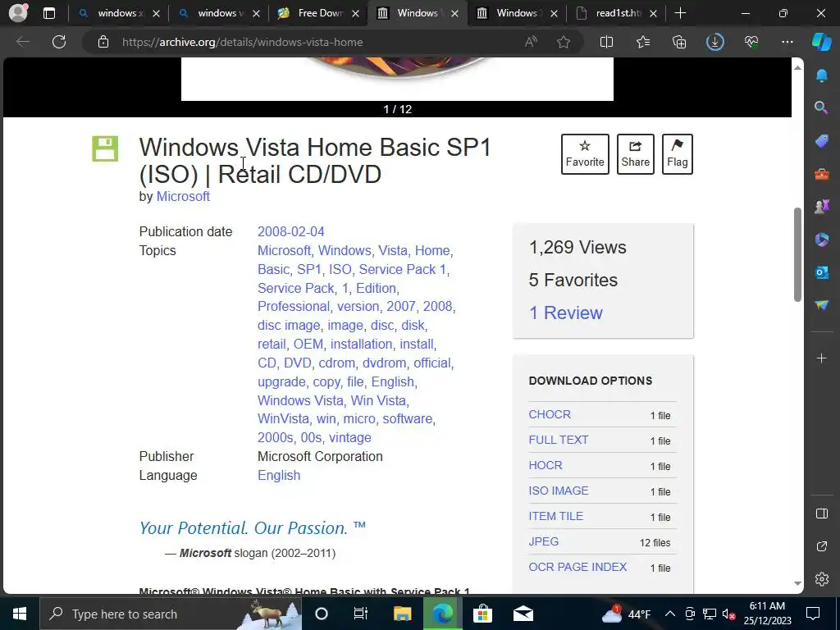Open the '1 Review' link
840x630 pixels.
tap(566, 313)
